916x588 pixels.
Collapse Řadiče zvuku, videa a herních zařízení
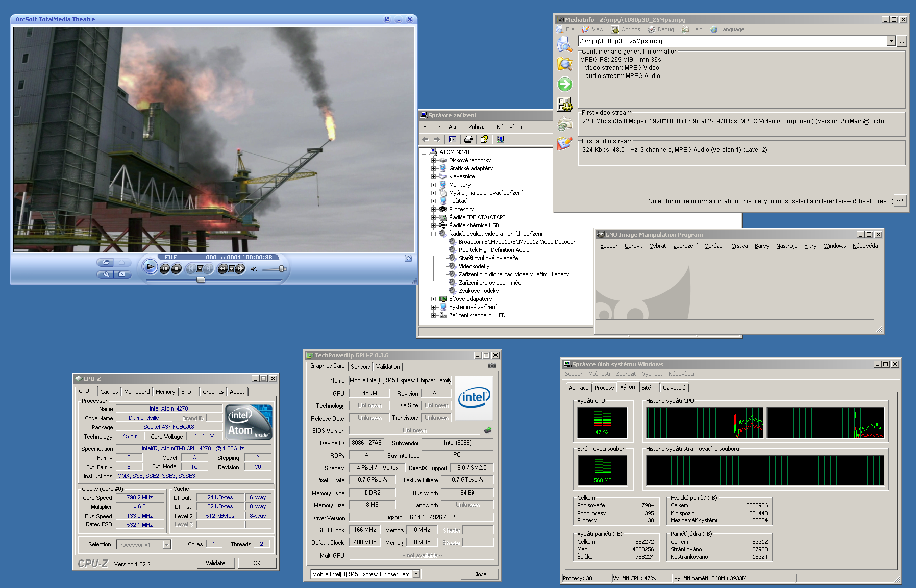(x=433, y=234)
